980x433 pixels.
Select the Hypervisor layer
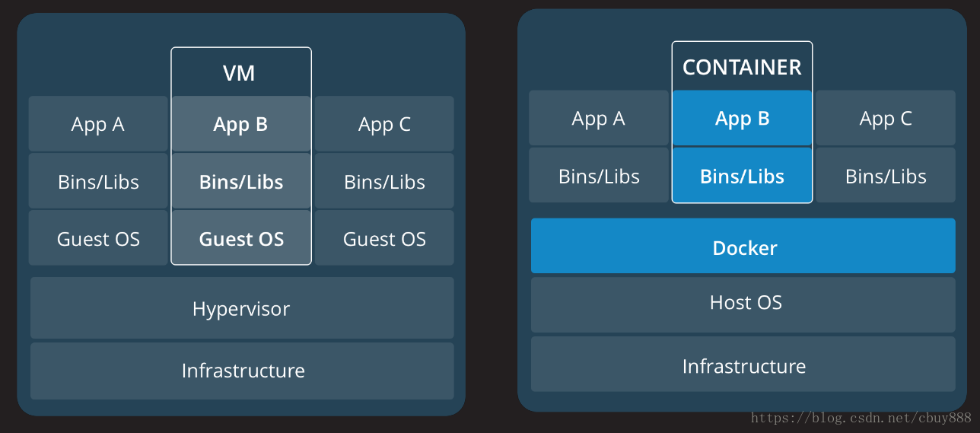point(242,308)
